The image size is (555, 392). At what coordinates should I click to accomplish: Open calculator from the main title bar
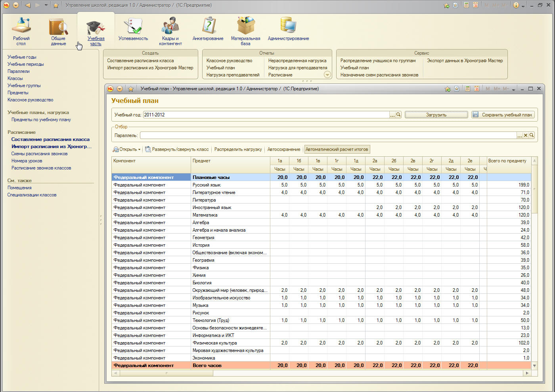(x=466, y=5)
